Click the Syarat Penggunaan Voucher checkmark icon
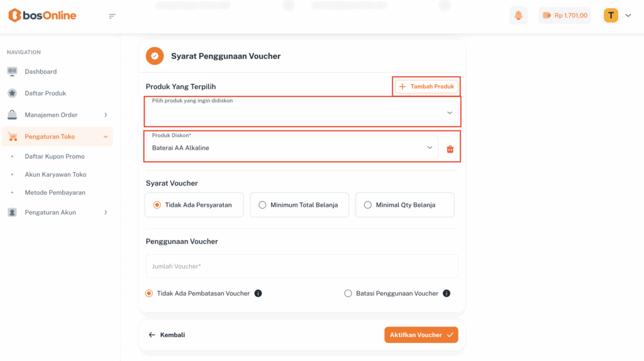Screen dimensions: 644x361 pos(155,56)
